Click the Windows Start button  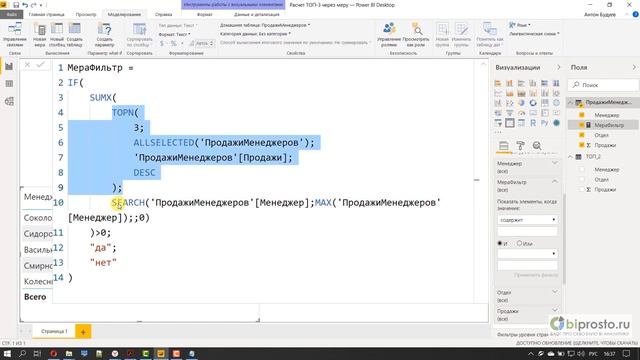point(7,353)
